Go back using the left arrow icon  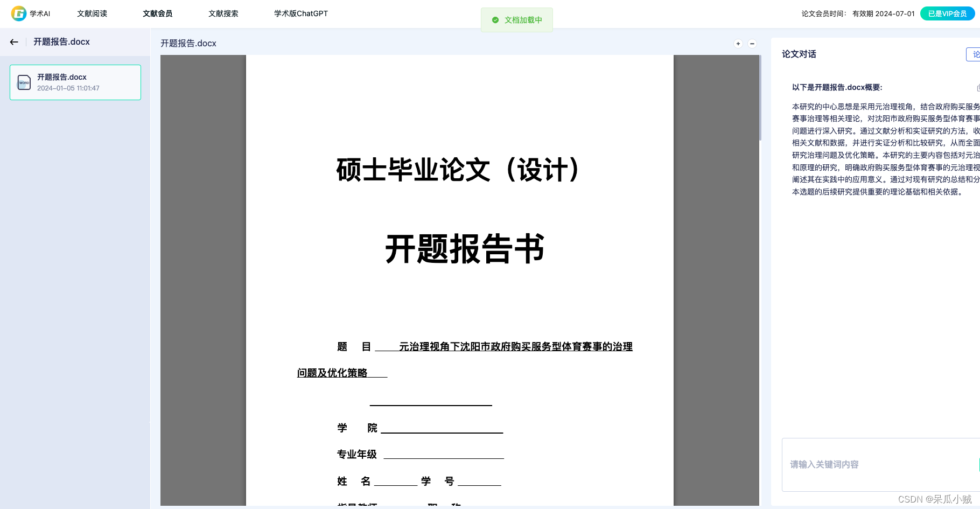point(14,42)
